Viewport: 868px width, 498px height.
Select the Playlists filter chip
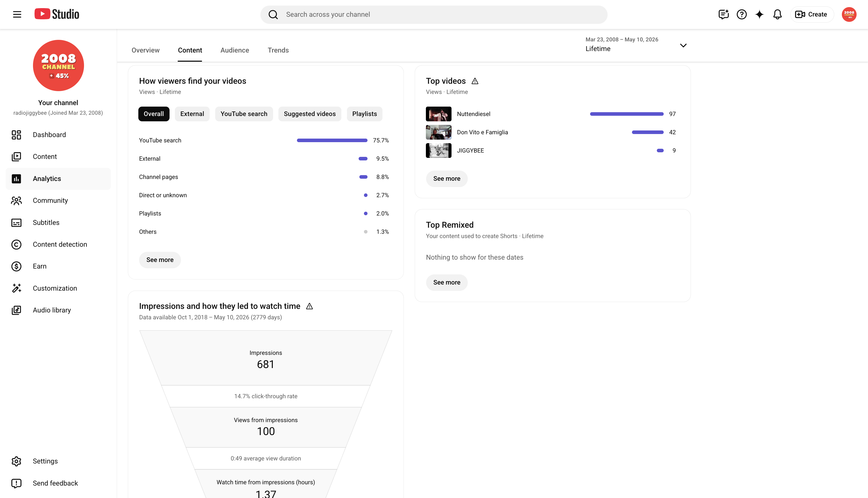pyautogui.click(x=364, y=114)
